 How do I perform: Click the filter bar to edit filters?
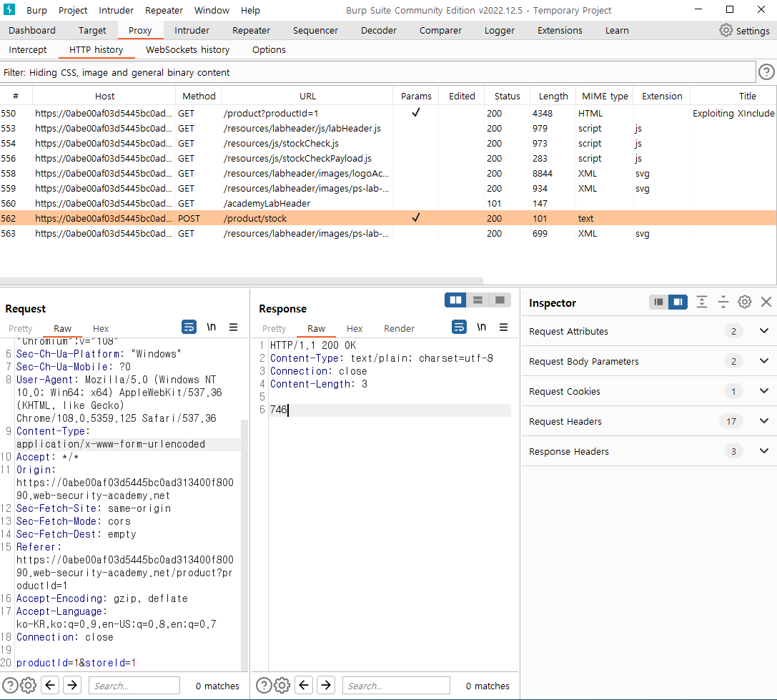pos(377,72)
